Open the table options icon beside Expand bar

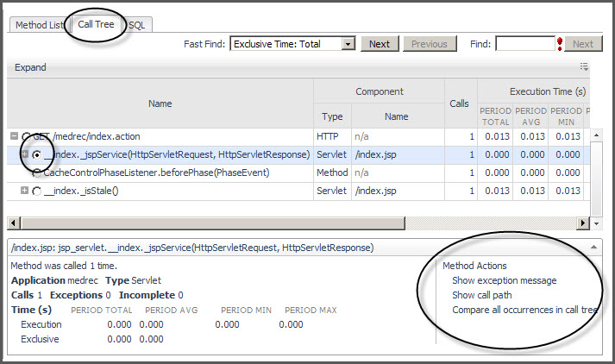[584, 66]
